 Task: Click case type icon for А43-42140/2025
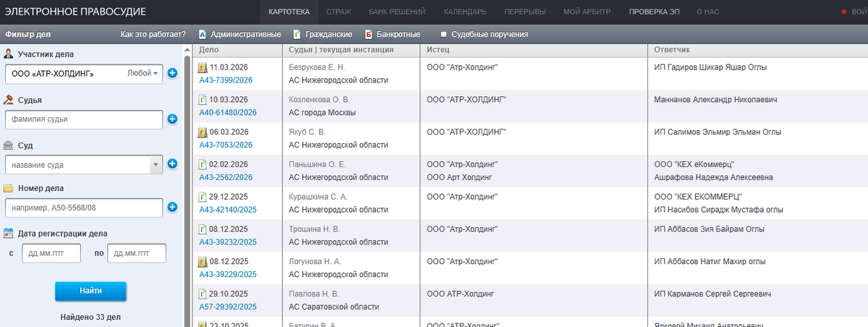(x=203, y=197)
